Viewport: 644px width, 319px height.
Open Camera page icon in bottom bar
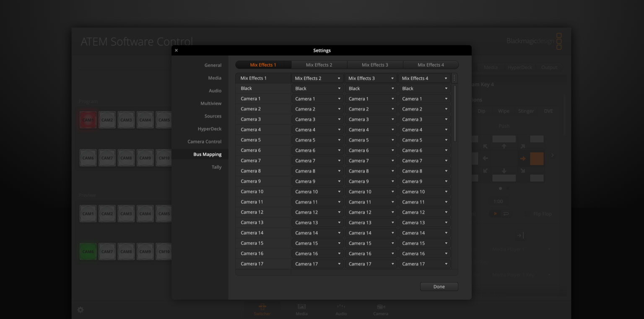tap(381, 309)
